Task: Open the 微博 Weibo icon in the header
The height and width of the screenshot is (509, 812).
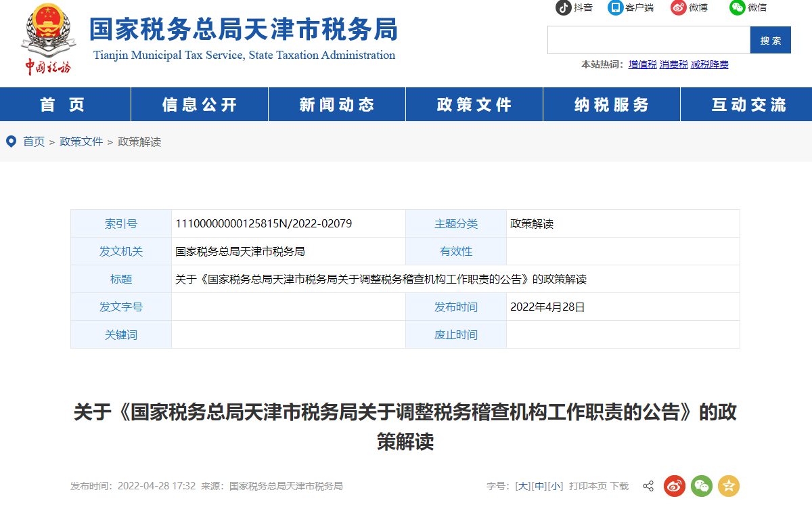Action: coord(677,9)
